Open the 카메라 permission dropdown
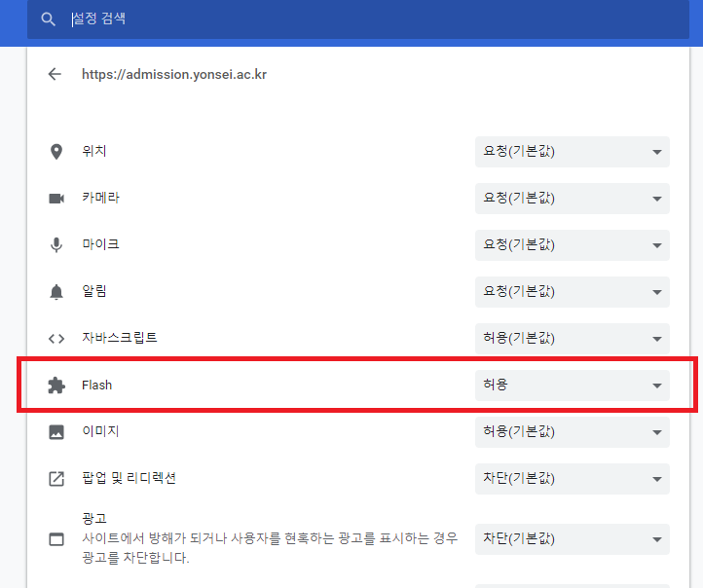 pyautogui.click(x=573, y=198)
